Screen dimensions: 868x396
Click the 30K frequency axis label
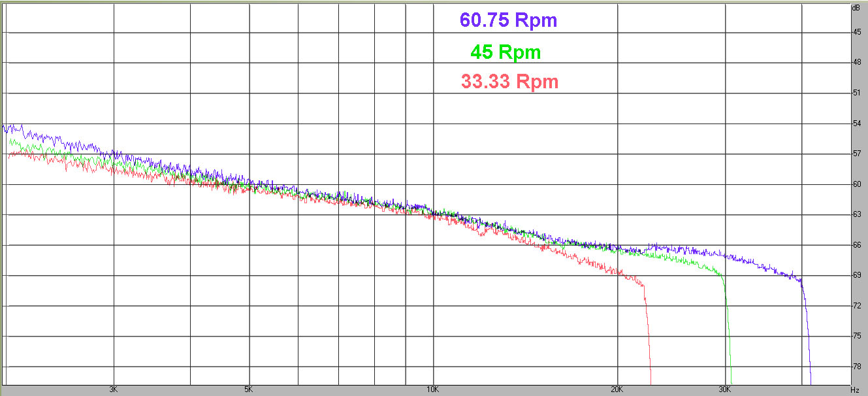tap(724, 390)
